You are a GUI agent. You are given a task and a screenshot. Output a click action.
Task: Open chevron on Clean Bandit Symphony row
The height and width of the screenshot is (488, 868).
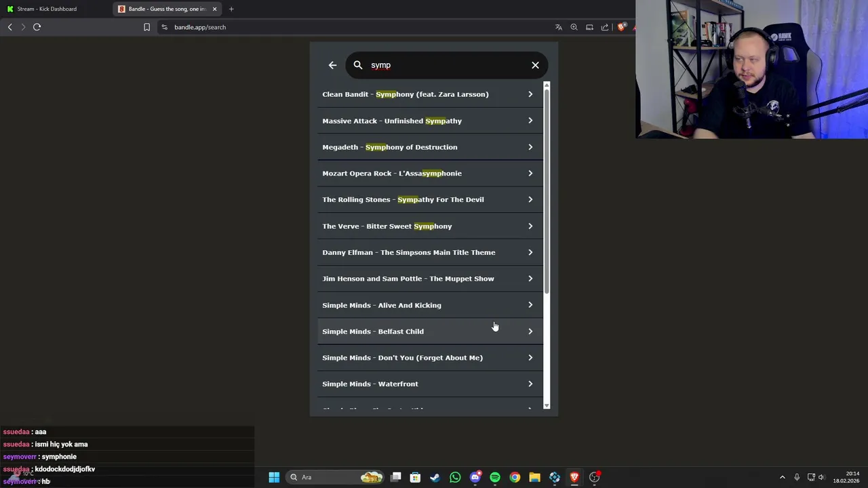[530, 94]
